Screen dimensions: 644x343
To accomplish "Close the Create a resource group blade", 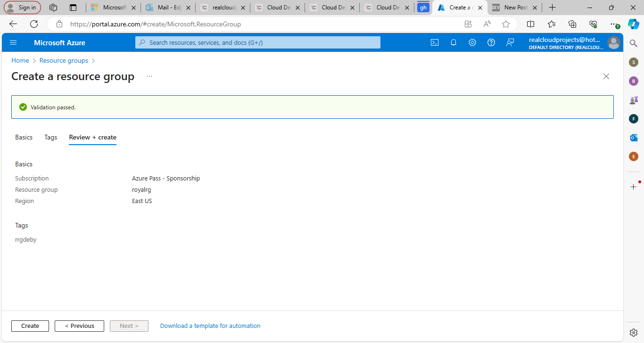I will pyautogui.click(x=606, y=76).
